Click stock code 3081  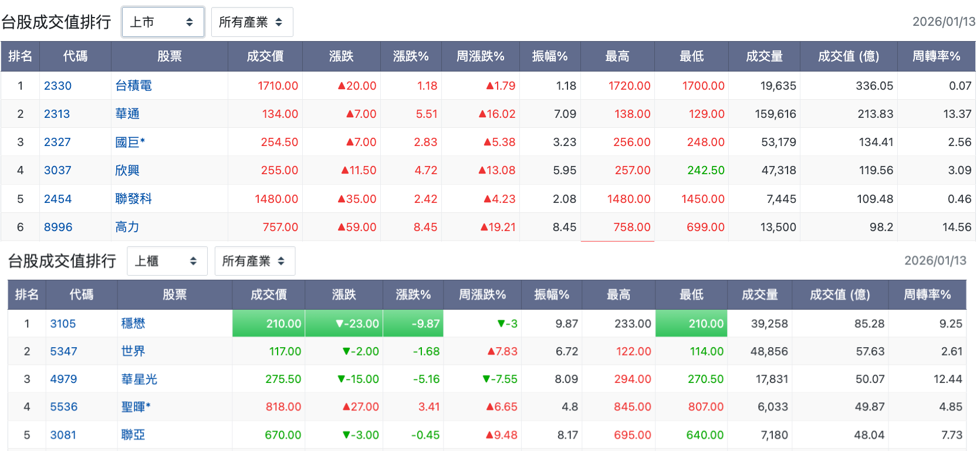(x=63, y=435)
